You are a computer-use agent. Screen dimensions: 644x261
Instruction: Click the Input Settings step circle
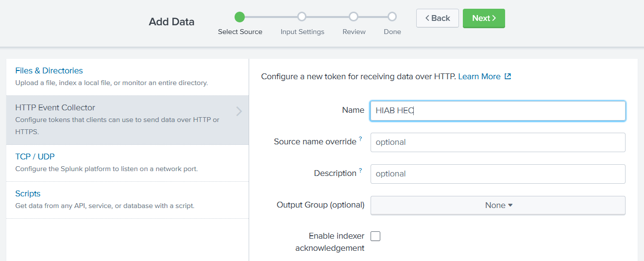click(302, 17)
